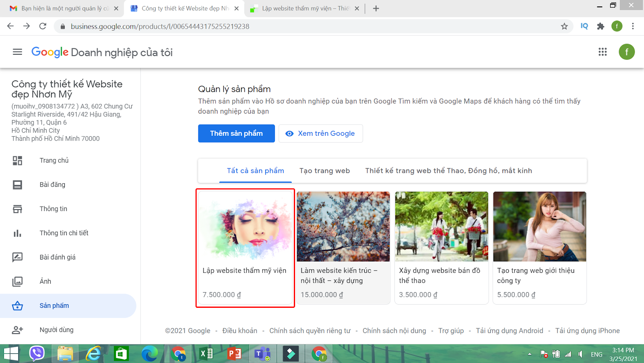644x363 pixels.
Task: Click the 15.000.000 ₫ product price
Action: (322, 295)
